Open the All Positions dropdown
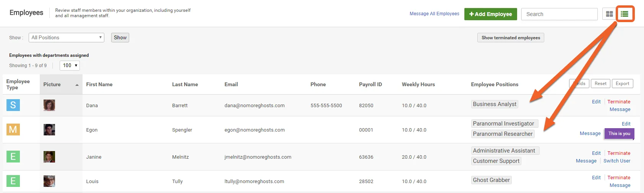This screenshot has height=193, width=644. (x=67, y=37)
